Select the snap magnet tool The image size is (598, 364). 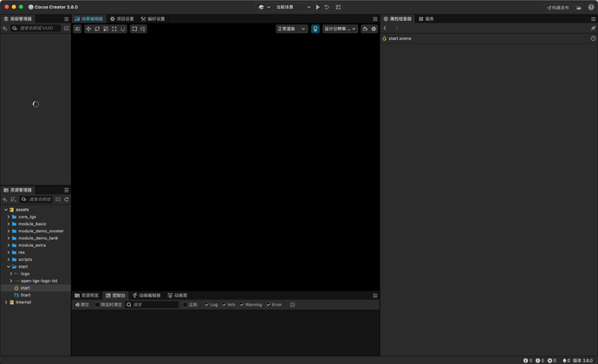(x=123, y=29)
